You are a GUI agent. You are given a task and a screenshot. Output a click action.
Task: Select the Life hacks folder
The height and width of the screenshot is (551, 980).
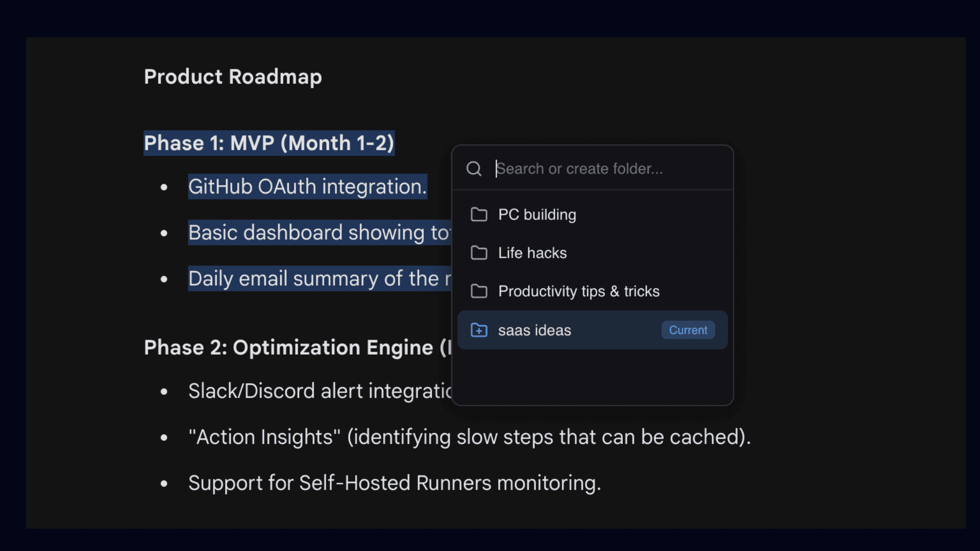pos(532,253)
